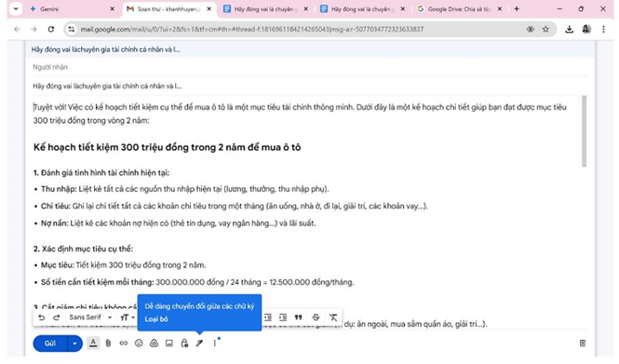The image size is (619, 364).
Task: Increase paragraph indent
Action: click(x=283, y=317)
